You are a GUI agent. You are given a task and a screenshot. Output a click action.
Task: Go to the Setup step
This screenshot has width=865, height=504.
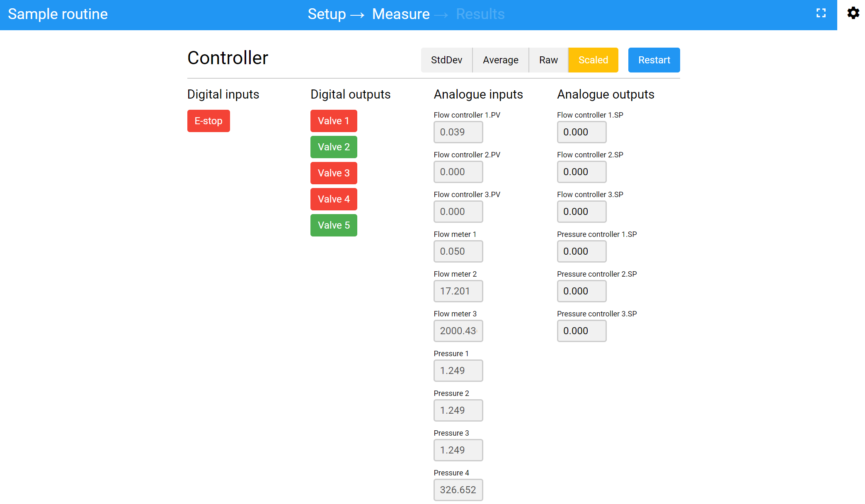[327, 14]
